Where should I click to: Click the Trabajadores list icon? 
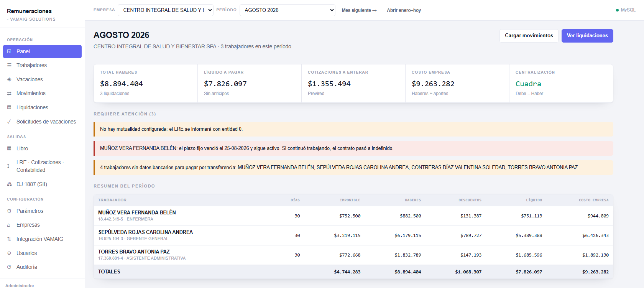tap(9, 65)
